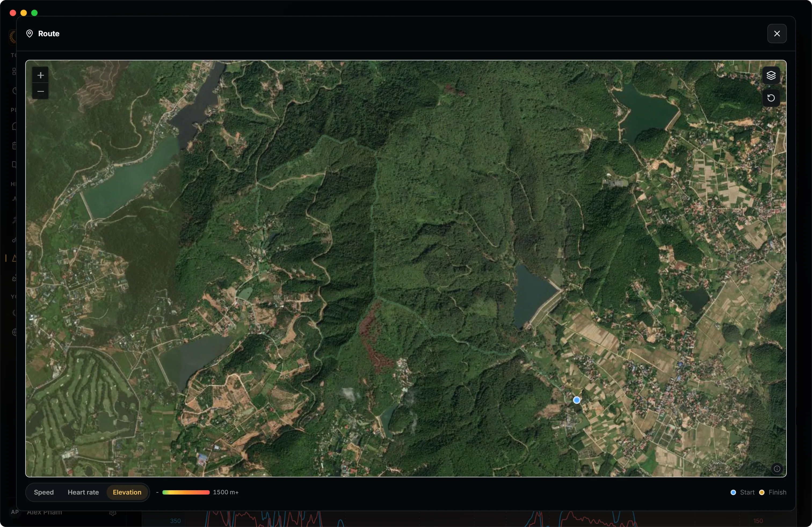The height and width of the screenshot is (527, 812).
Task: Switch route coloring to Heart rate
Action: (83, 492)
